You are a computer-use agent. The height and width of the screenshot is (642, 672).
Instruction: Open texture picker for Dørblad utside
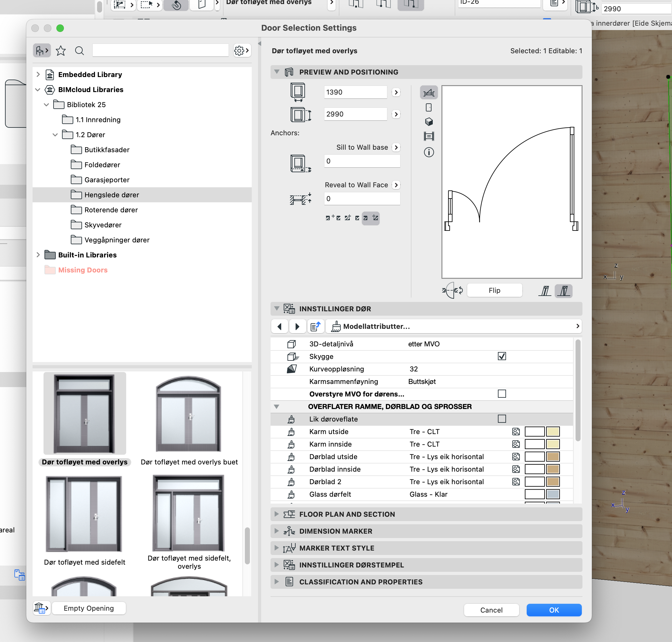[516, 457]
